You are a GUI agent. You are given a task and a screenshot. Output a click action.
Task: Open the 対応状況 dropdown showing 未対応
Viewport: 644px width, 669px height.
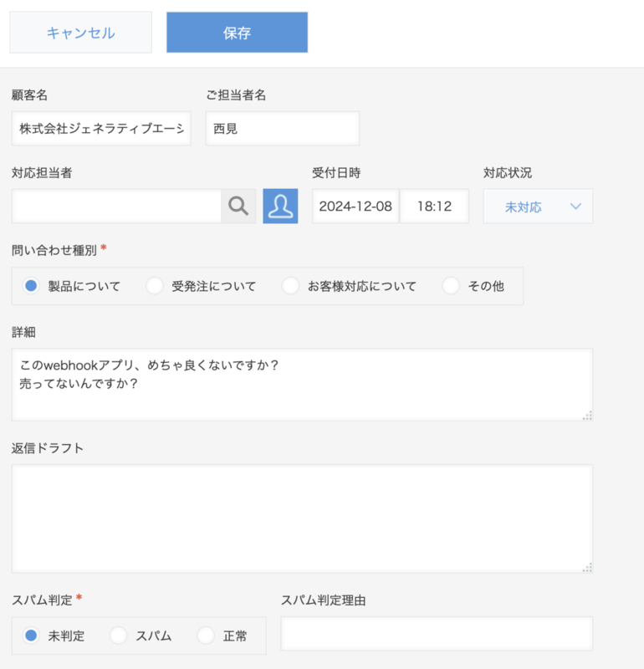538,207
